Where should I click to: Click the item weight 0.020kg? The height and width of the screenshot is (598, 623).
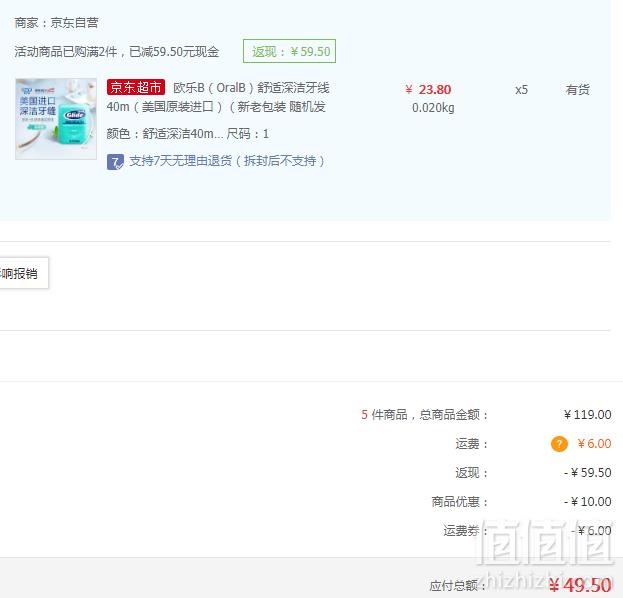coord(433,108)
